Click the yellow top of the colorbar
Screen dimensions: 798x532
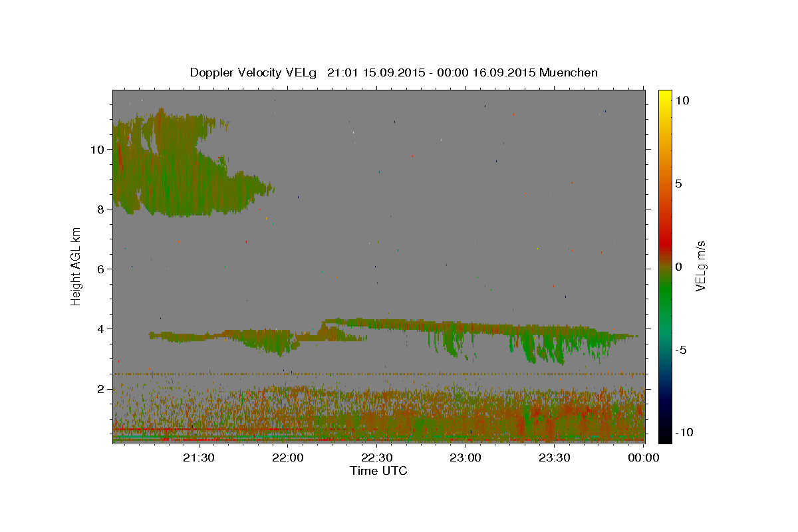click(x=664, y=96)
